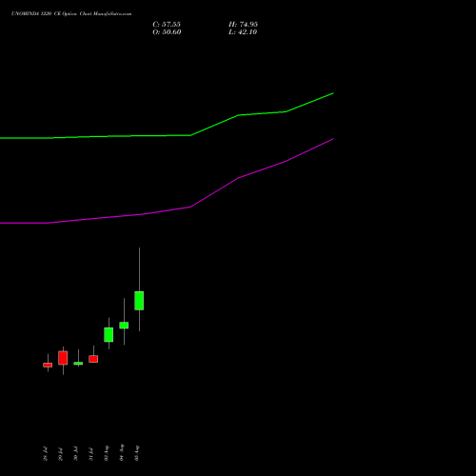The width and height of the screenshot is (476, 476).
Task: Click the '29 Jul' date axis label
Action: [60, 454]
